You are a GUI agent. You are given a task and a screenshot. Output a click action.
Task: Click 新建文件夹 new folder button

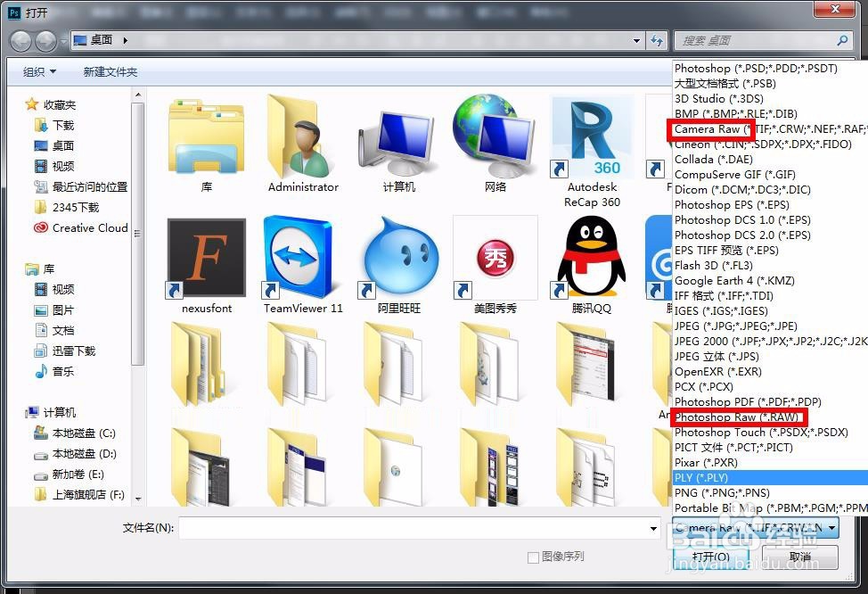111,71
